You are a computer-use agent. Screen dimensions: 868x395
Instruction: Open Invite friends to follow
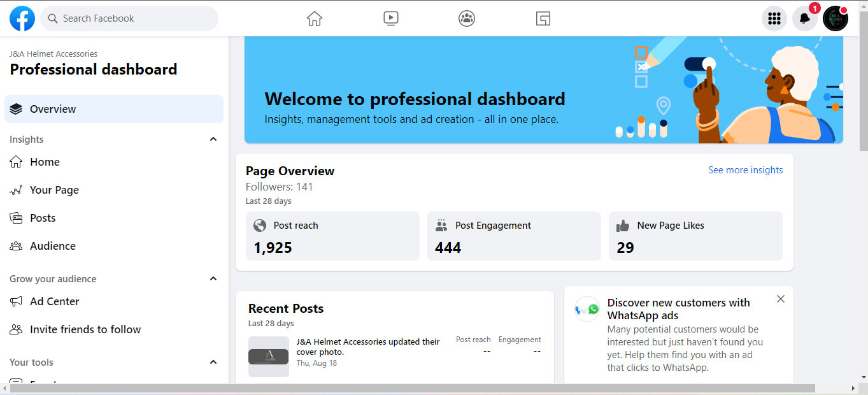[114, 329]
